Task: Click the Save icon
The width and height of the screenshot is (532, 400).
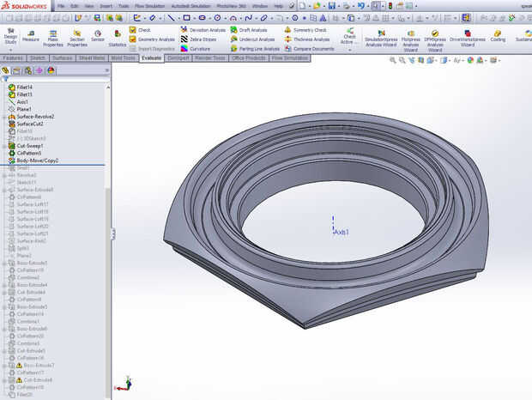Action: click(x=332, y=6)
